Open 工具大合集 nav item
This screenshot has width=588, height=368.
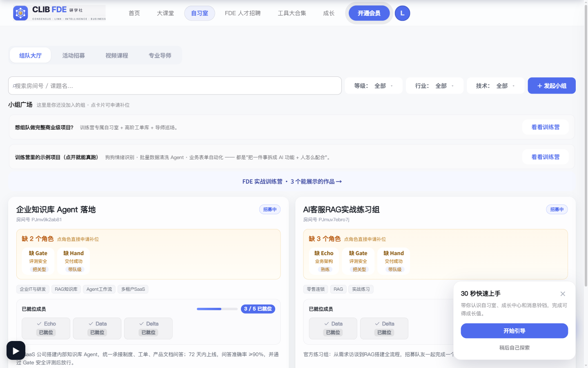tap(292, 13)
